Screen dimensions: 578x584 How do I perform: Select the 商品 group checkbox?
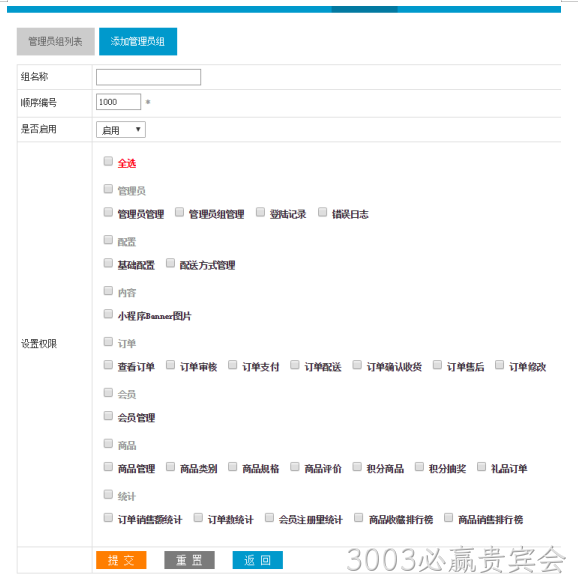point(108,443)
